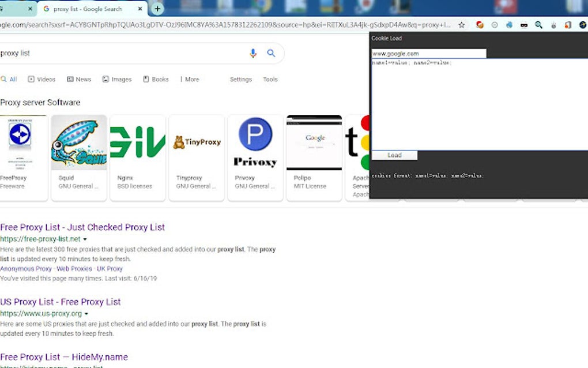Viewport: 588px width, 368px height.
Task: Open the magnifying glass extension icon
Action: click(x=539, y=25)
